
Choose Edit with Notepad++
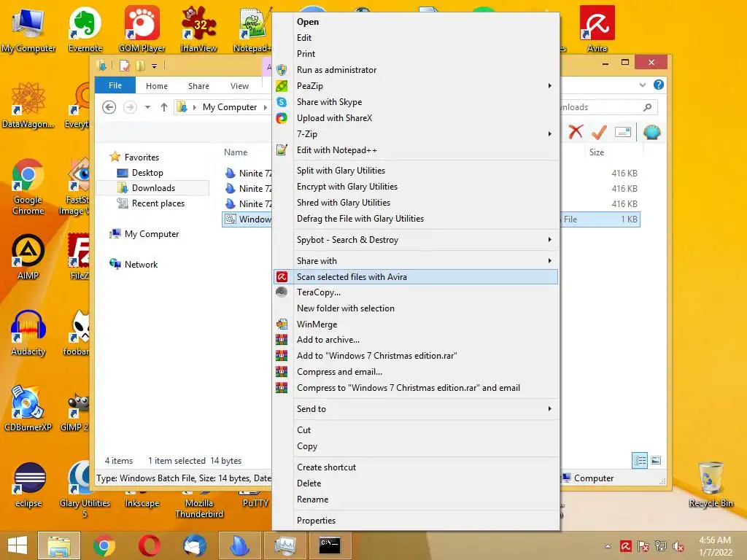[415, 150]
